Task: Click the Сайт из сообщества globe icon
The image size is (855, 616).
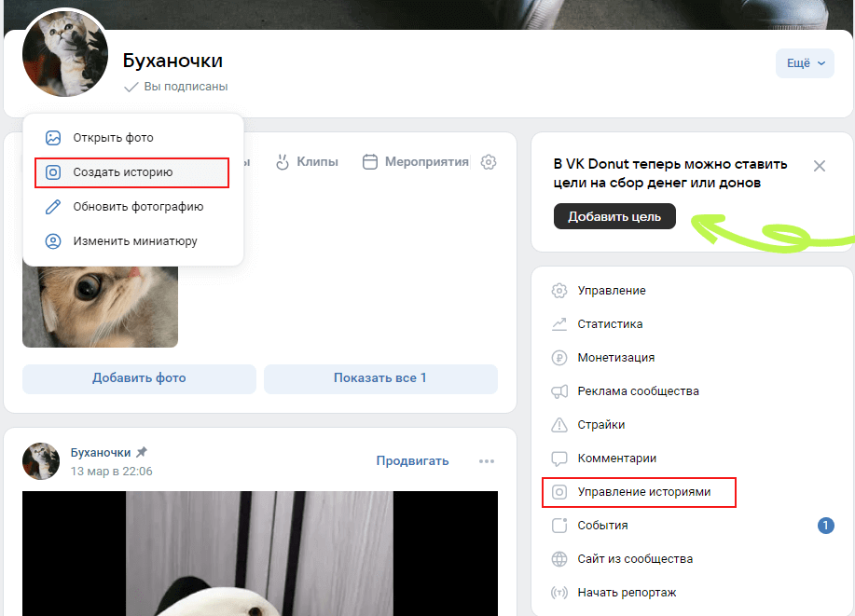Action: pyautogui.click(x=559, y=559)
